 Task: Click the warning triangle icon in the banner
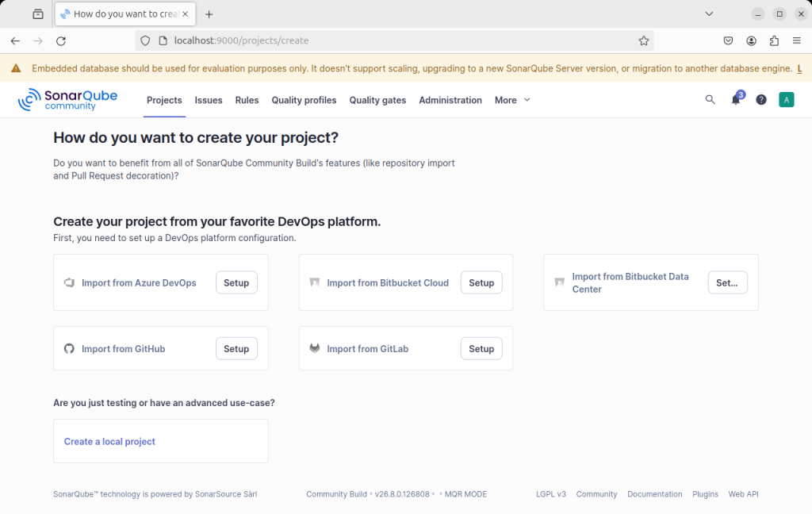click(x=16, y=68)
